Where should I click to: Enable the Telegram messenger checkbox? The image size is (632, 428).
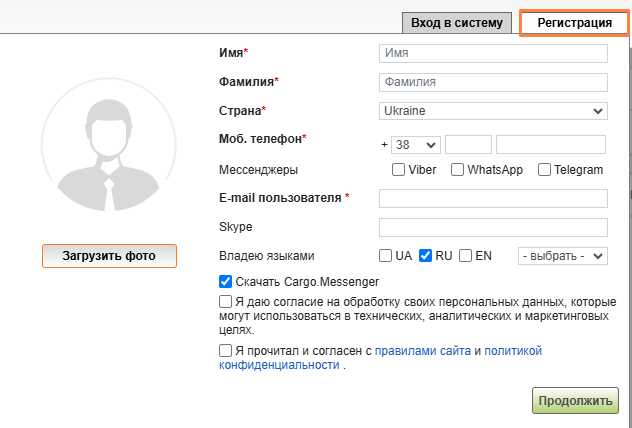coord(545,170)
